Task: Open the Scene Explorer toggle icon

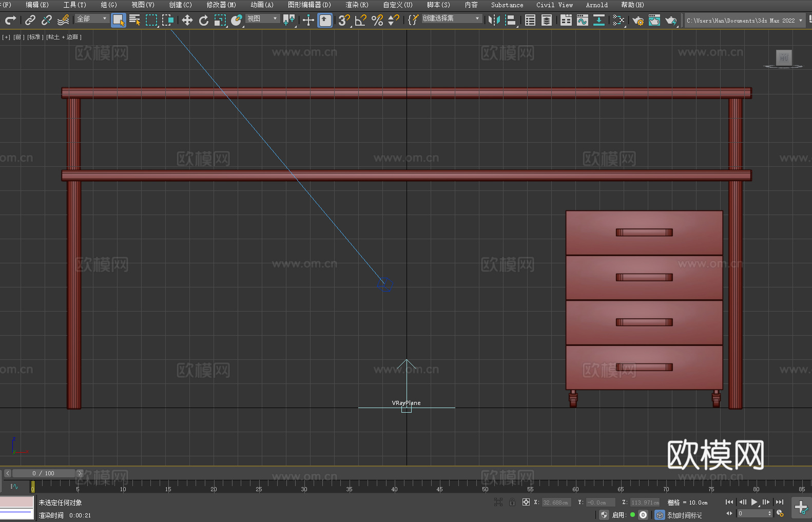Action: (530, 20)
